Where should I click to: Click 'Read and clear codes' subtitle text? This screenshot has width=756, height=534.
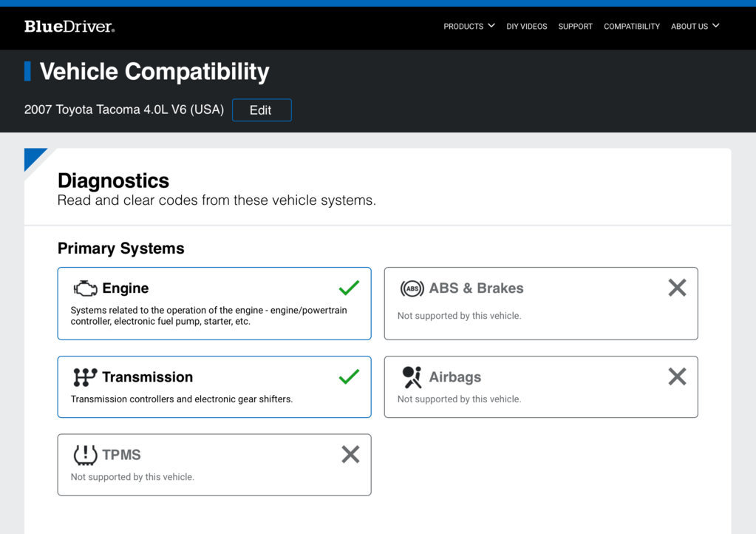coord(217,200)
